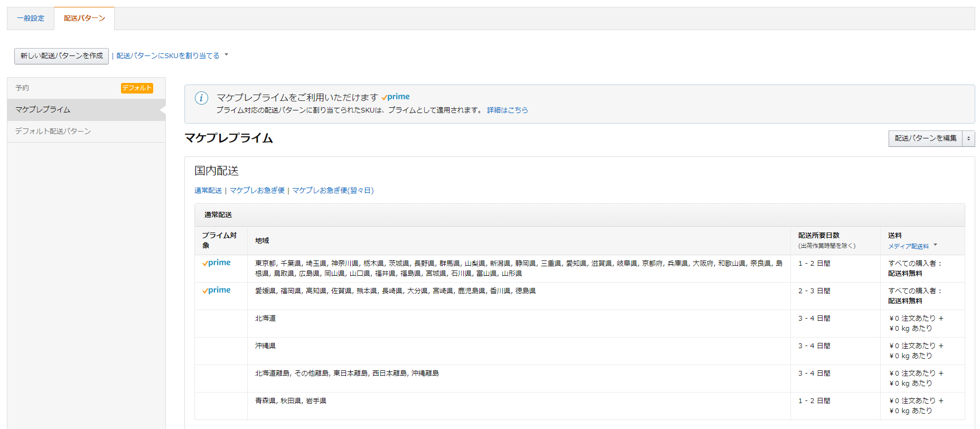Open the 詳細はこちら link
The image size is (980, 429).
507,110
